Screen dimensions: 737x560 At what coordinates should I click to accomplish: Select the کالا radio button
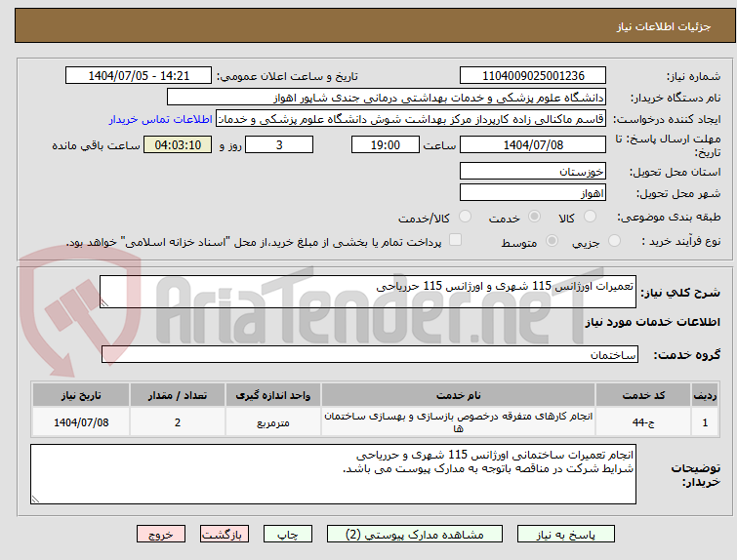coord(590,217)
